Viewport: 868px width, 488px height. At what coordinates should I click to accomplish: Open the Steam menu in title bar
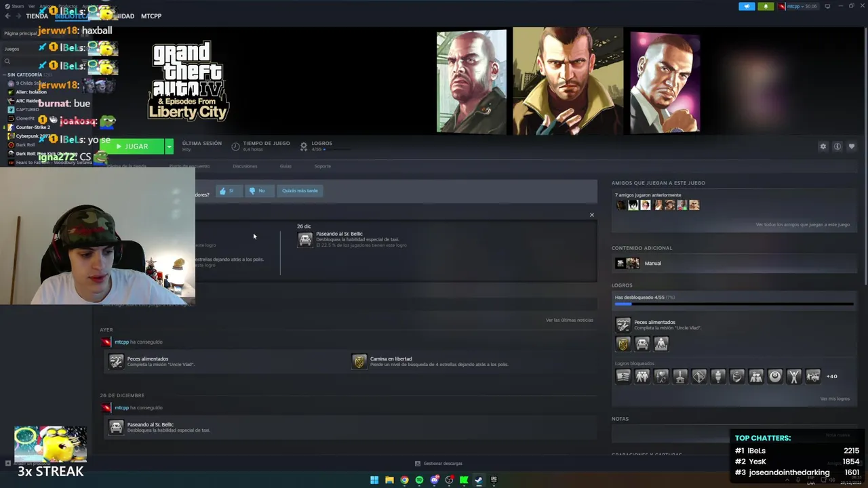pyautogui.click(x=18, y=6)
